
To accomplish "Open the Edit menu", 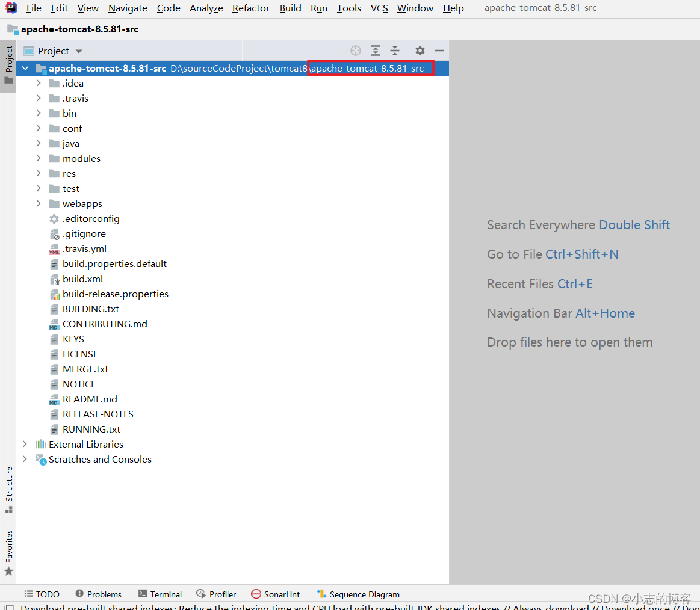I will 60,8.
